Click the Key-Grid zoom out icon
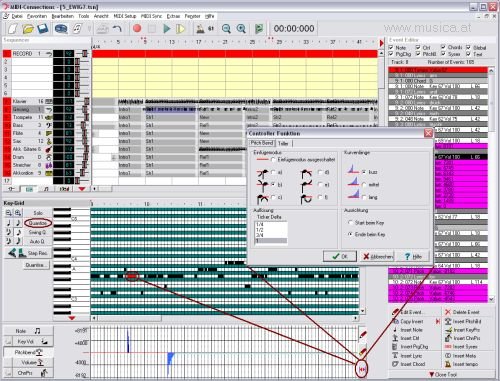The height and width of the screenshot is (381, 500). point(9,213)
